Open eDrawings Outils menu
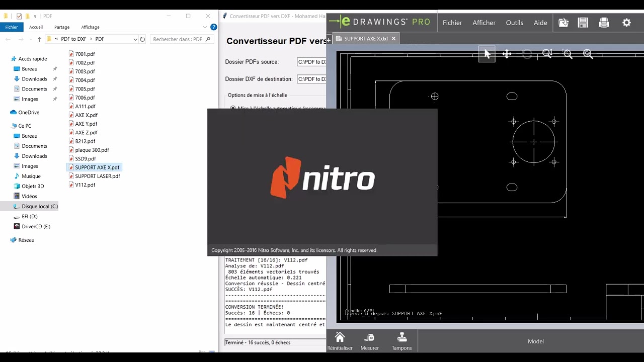 pyautogui.click(x=515, y=23)
